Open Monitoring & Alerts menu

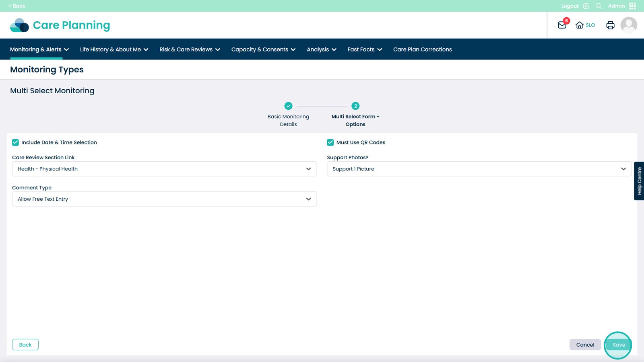[x=39, y=49]
